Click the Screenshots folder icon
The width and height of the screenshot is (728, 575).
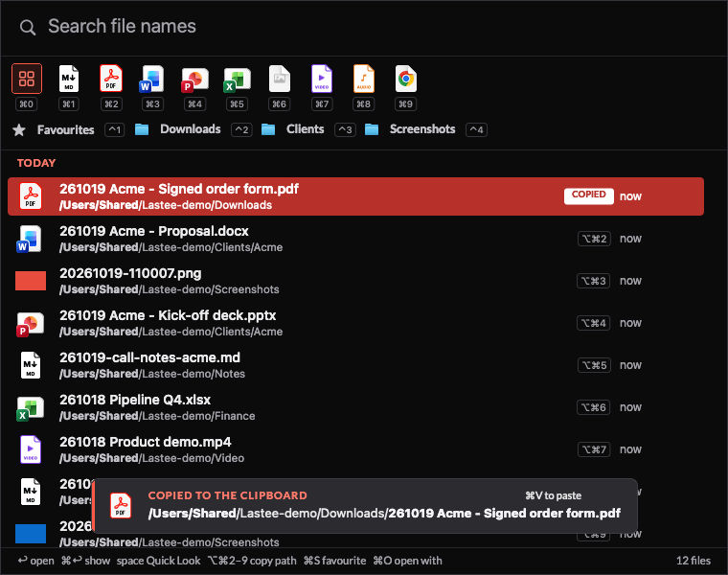click(x=372, y=129)
